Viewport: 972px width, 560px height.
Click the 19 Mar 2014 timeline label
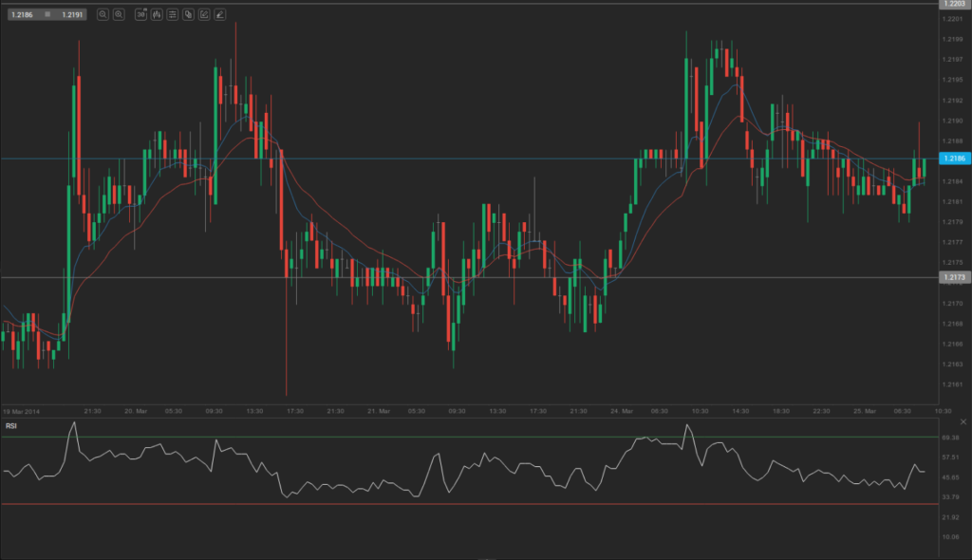tap(23, 411)
